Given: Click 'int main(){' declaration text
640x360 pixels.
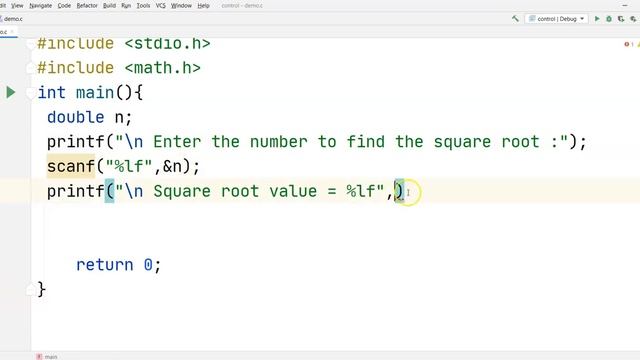Looking at the screenshot, I should pos(90,93).
